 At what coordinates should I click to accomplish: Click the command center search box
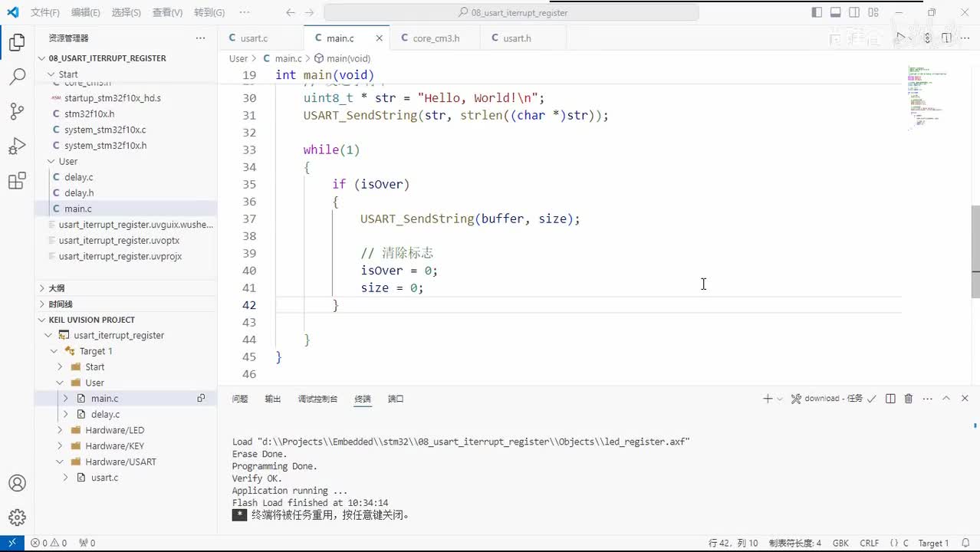[x=511, y=12]
